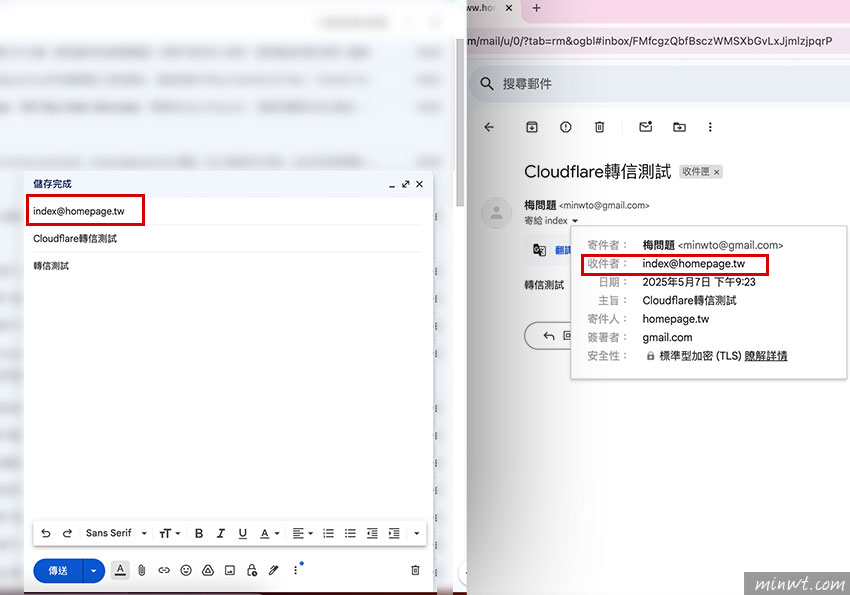This screenshot has height=595, width=850.
Task: Insert a link
Action: pos(164,570)
